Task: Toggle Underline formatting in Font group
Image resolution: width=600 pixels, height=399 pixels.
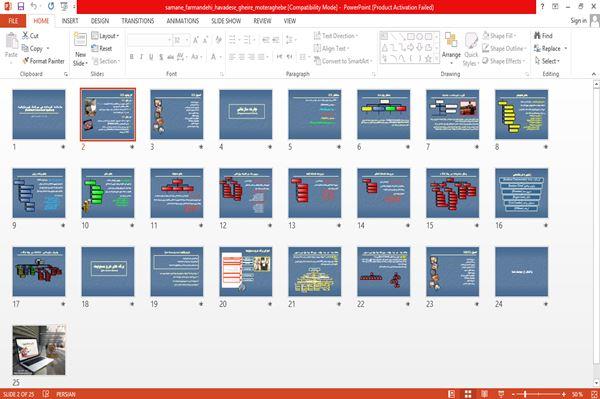Action: [151, 57]
